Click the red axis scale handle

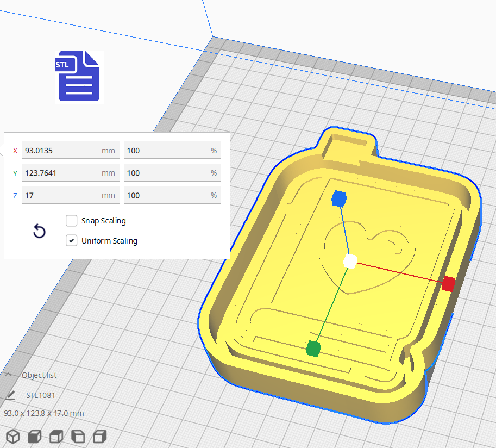448,282
